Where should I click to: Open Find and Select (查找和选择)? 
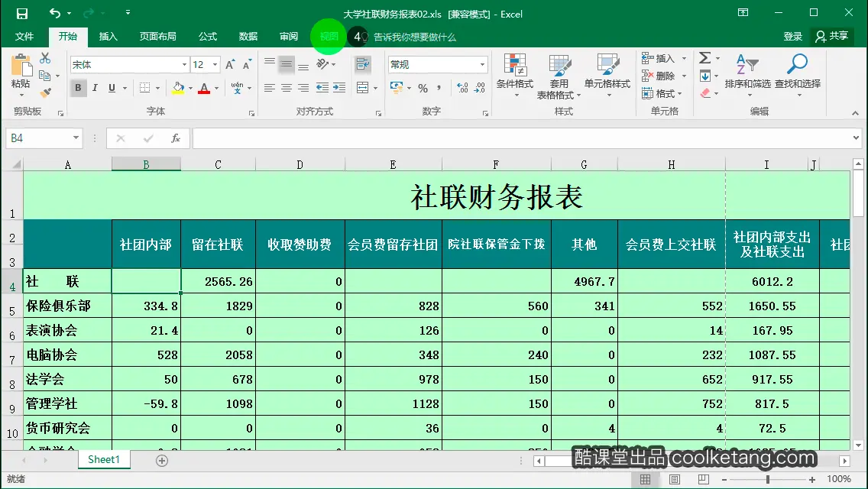[798, 76]
